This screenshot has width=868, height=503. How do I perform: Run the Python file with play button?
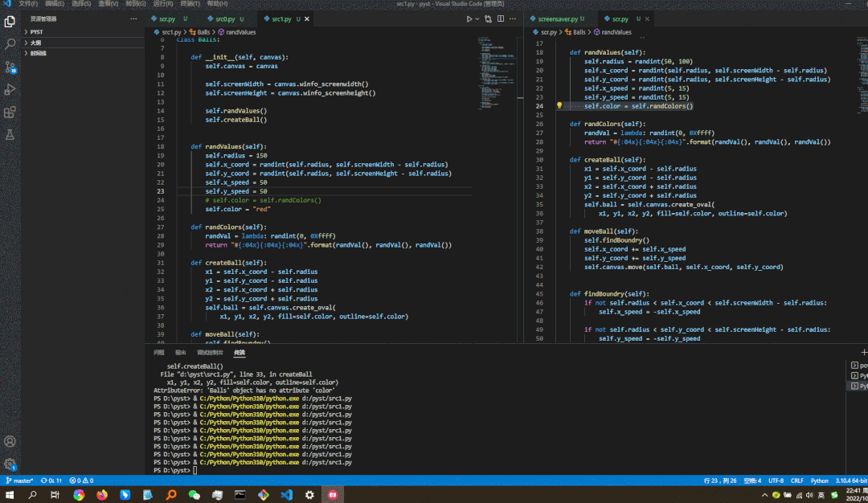pyautogui.click(x=469, y=18)
